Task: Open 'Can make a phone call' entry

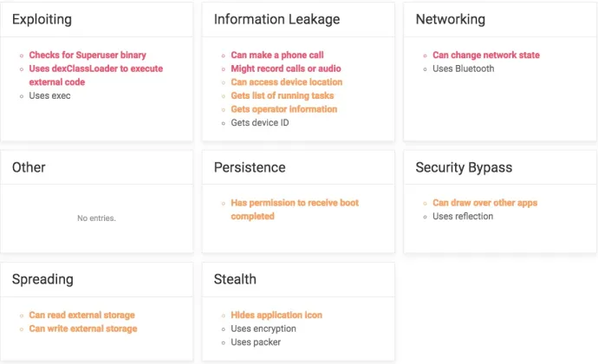Action: pos(276,55)
